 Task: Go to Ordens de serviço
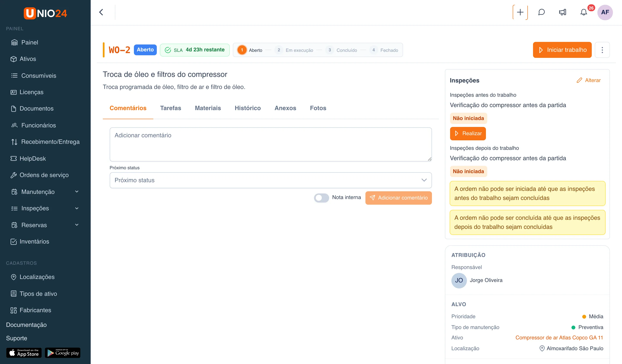40,175
